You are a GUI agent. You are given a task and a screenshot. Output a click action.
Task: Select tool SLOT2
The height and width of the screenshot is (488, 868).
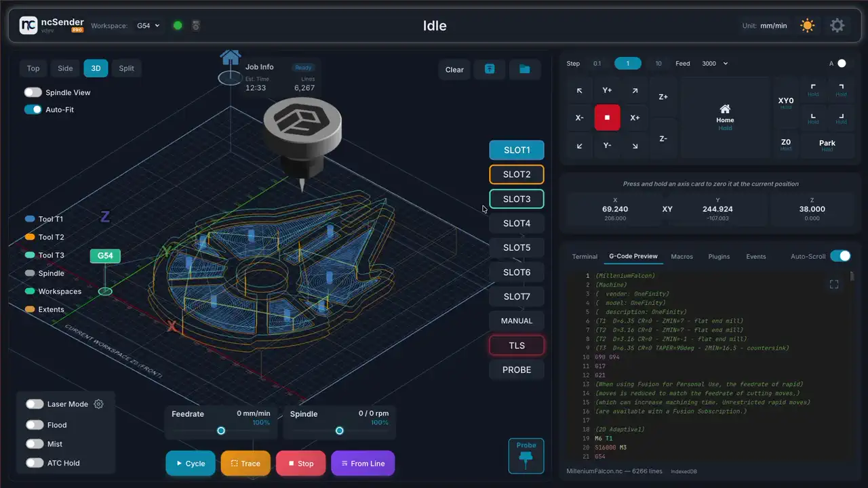517,174
